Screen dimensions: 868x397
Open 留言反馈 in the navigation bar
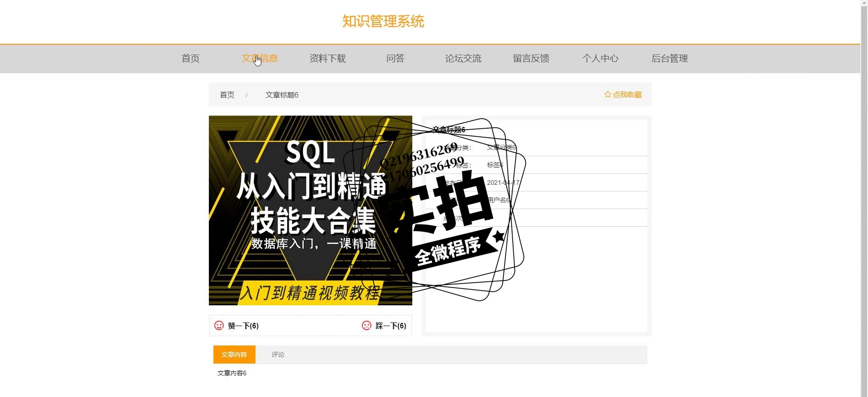(x=531, y=58)
